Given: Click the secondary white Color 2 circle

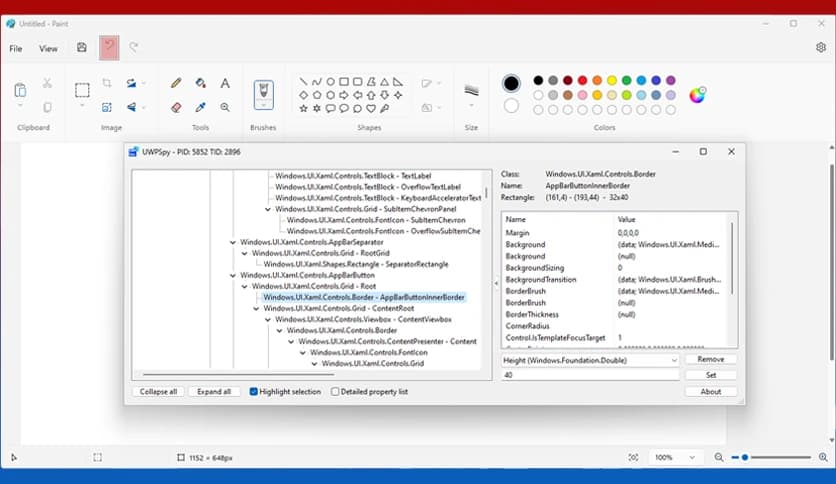Looking at the screenshot, I should point(511,106).
